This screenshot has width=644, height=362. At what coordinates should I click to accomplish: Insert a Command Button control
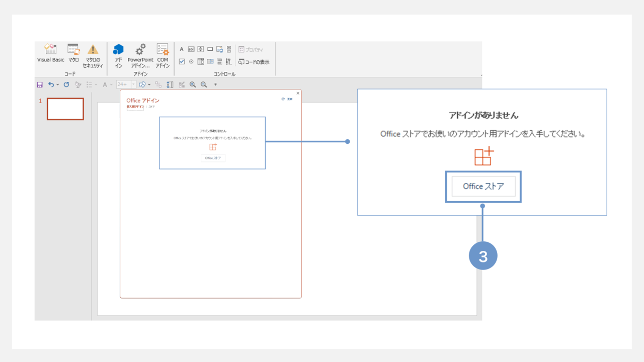[210, 49]
